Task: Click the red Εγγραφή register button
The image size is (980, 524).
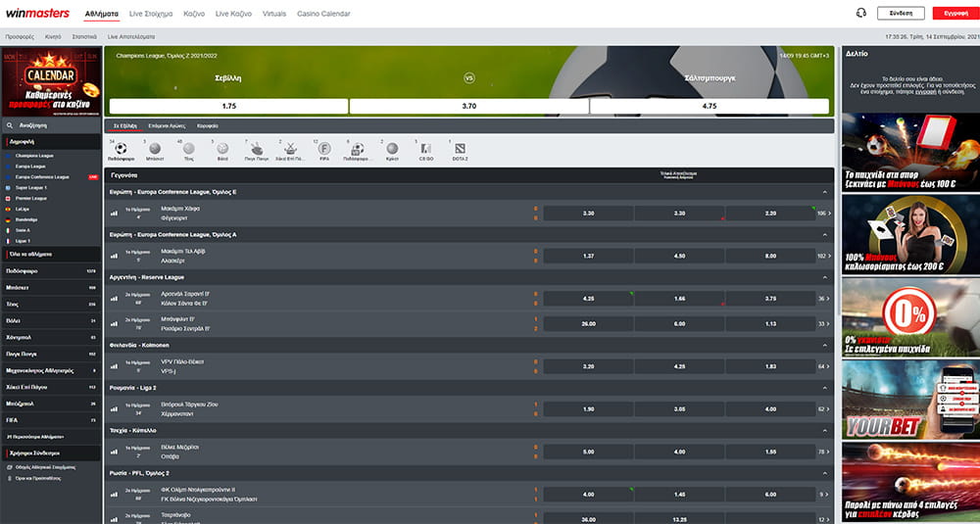Action: coord(956,13)
